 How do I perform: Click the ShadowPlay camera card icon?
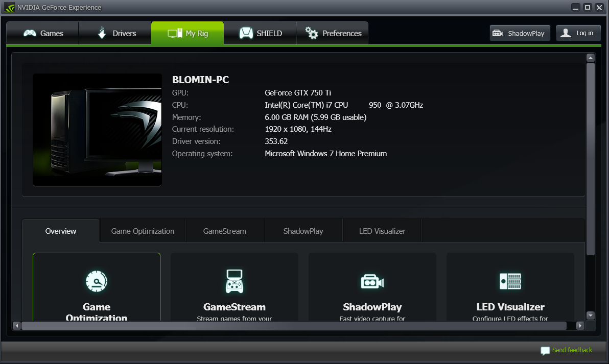(x=372, y=281)
